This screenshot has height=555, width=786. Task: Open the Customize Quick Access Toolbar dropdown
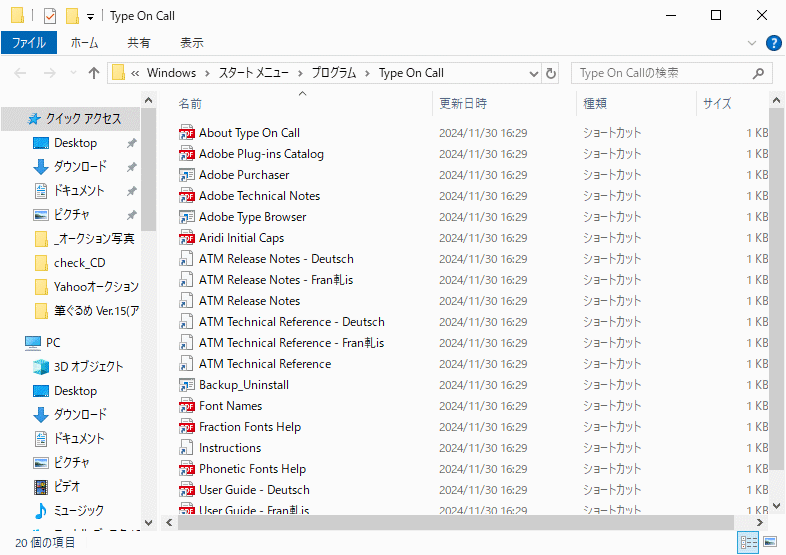point(90,16)
